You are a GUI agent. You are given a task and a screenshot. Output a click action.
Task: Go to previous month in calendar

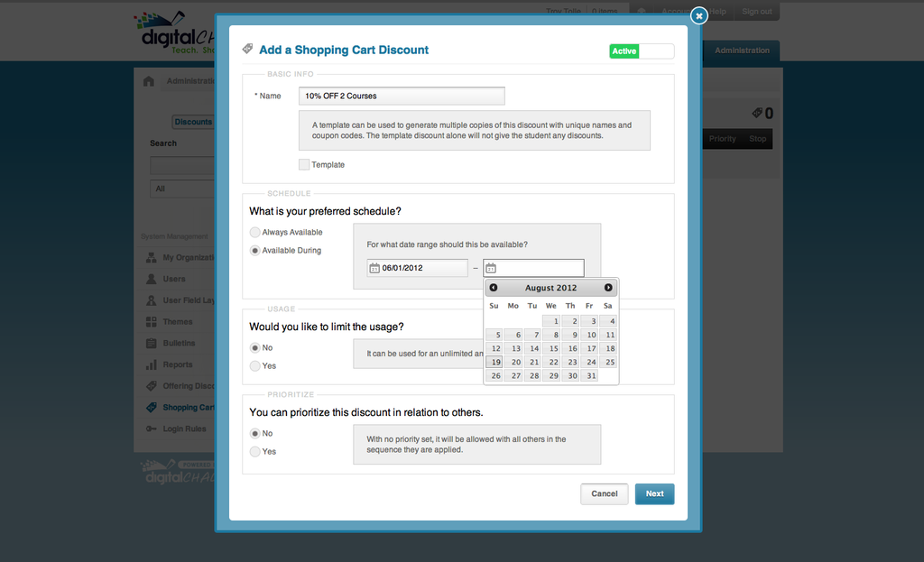(x=494, y=288)
